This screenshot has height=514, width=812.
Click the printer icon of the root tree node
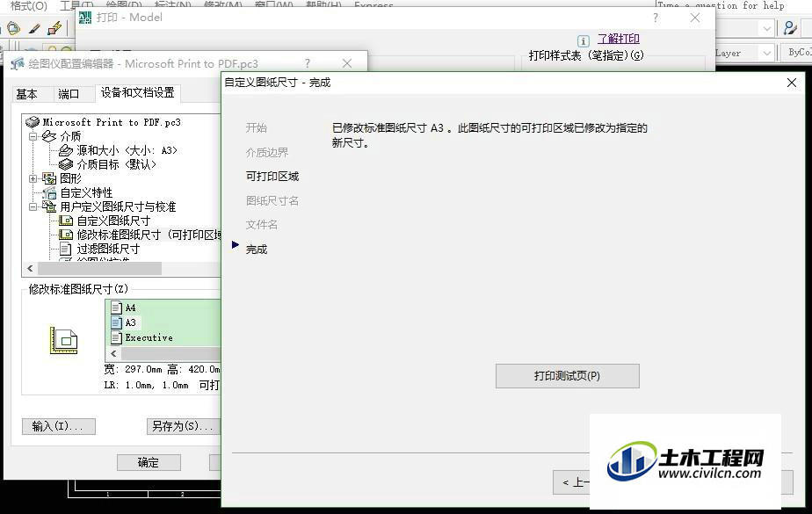33,122
